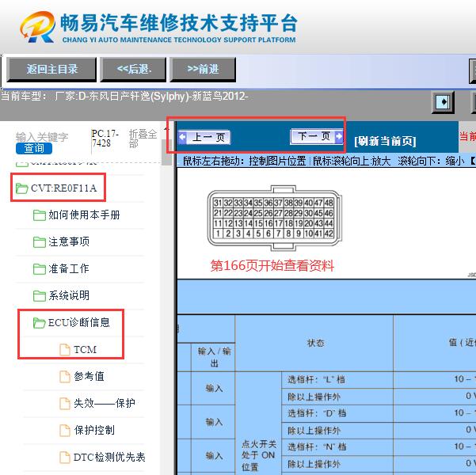Focus the 输入关键字 keyword field
The height and width of the screenshot is (475, 476).
[x=42, y=137]
